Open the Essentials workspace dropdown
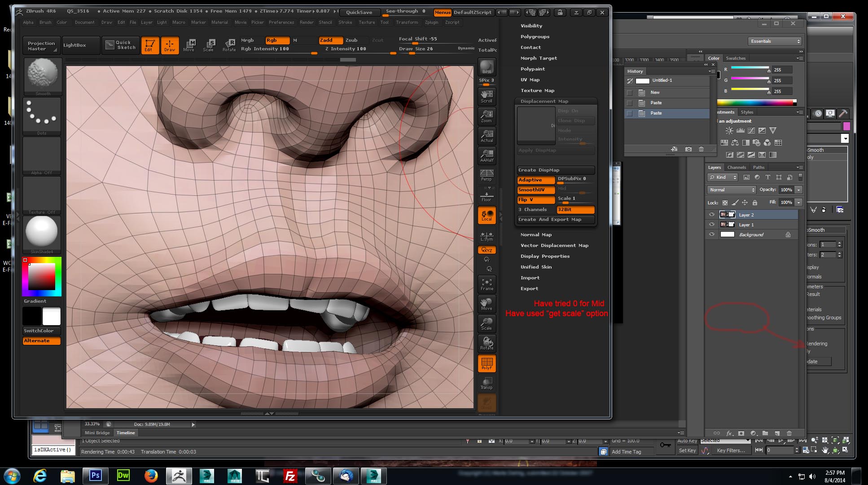 [775, 41]
